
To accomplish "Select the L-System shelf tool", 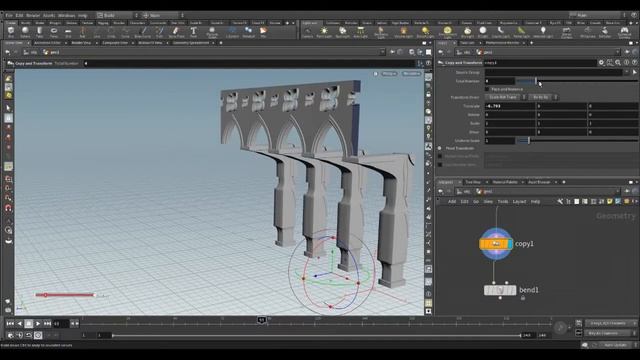I will [x=232, y=32].
